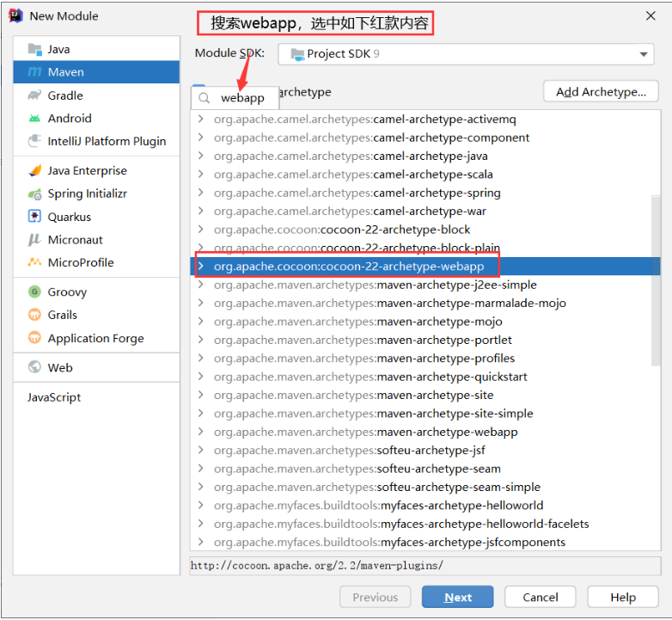
Task: Click the Micronaut mu icon
Action: coord(34,240)
